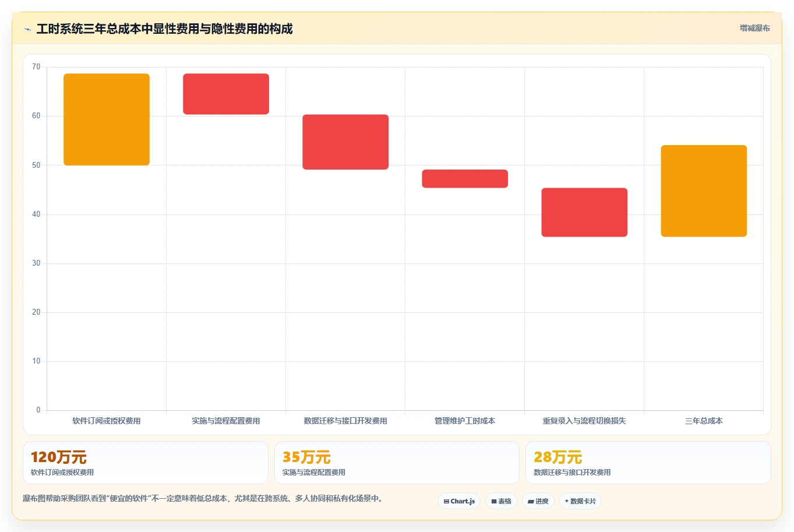Click the orange 三年总成本 bar
The width and height of the screenshot is (794, 532).
click(x=704, y=191)
